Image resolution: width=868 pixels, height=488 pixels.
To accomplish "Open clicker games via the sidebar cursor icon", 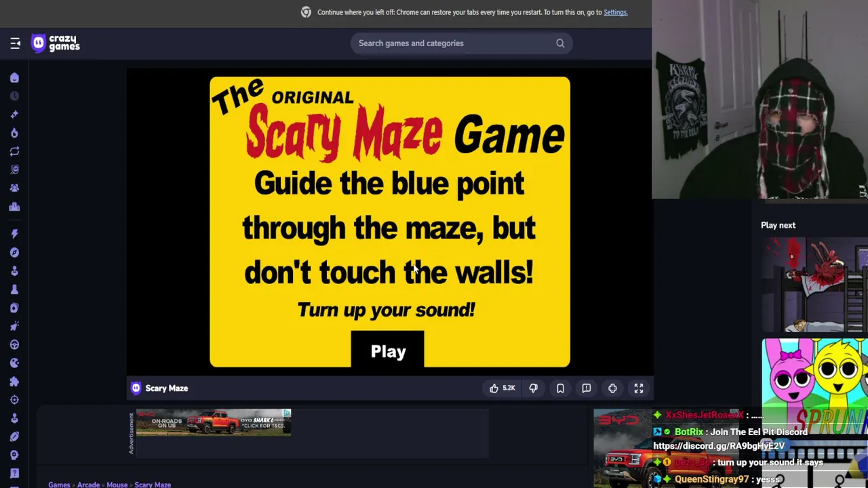I will pyautogui.click(x=14, y=326).
